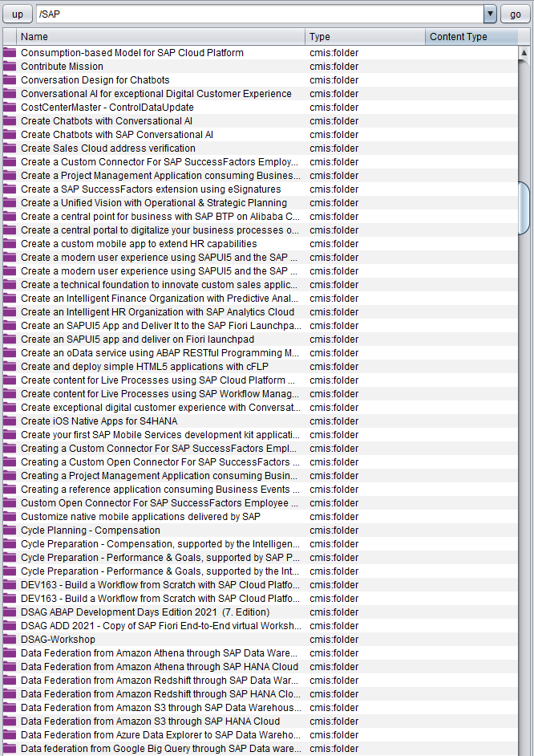Select 'Create an Intelligent Finance Organization' name
The width and height of the screenshot is (534, 756).
160,299
